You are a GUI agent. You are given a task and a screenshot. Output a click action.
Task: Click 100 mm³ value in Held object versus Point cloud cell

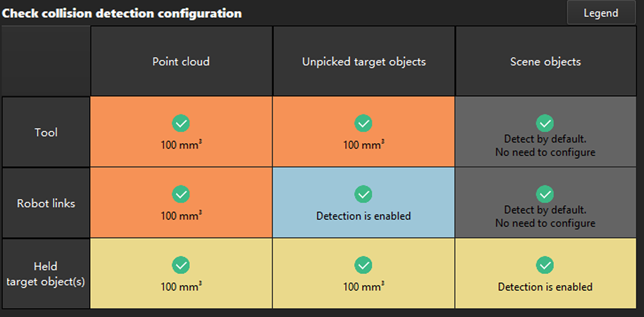(181, 287)
